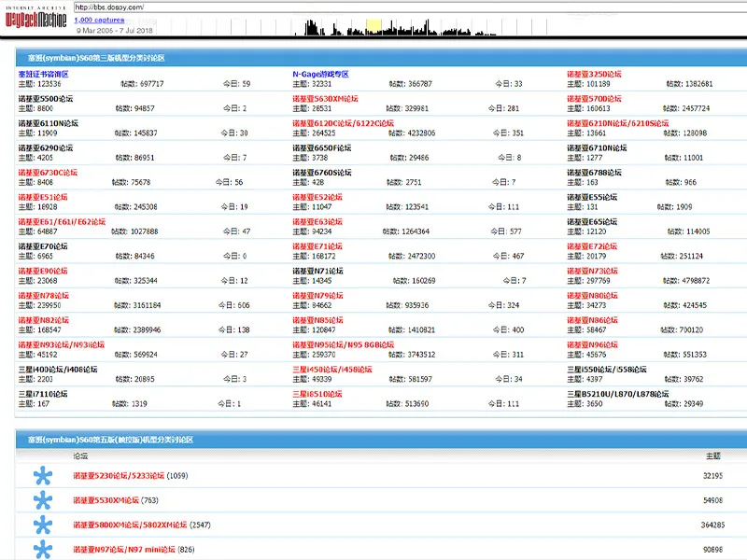This screenshot has width=747, height=560.
Task: Open the Nokia 6788 forum
Action: 594,173
